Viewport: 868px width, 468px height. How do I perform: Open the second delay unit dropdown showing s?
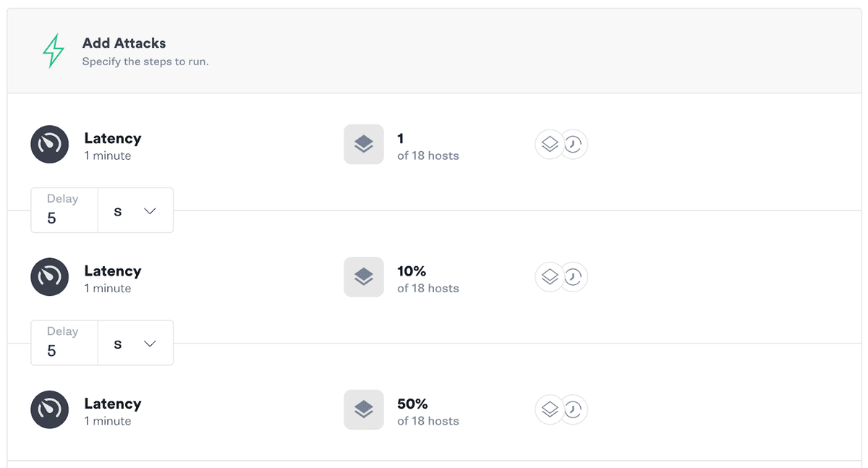coord(135,343)
